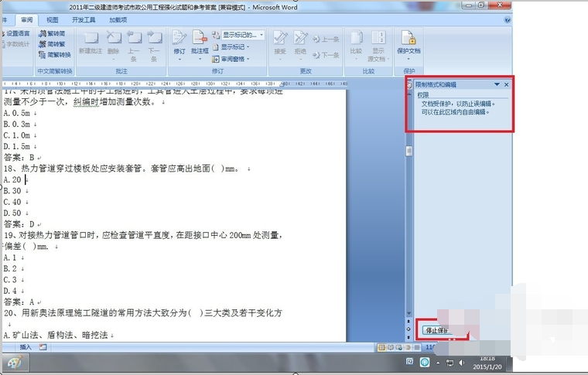Screen dimensions: 588x375
Task: Click the 修订 track changes icon
Action: pos(179,38)
